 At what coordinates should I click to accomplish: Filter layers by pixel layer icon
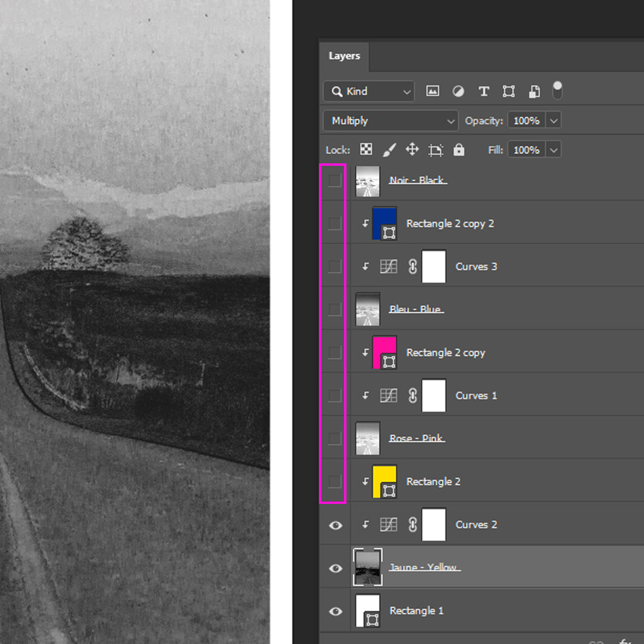coord(432,91)
